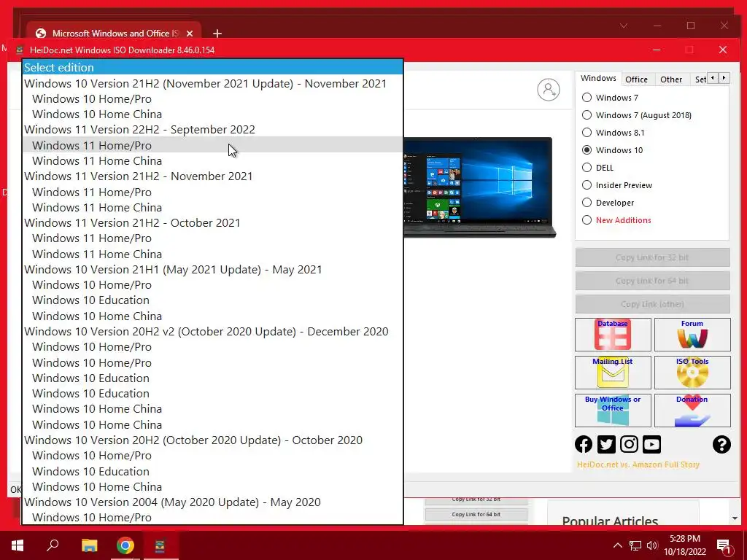Select the Windows 10 radio button
This screenshot has width=747, height=560.
pos(587,150)
